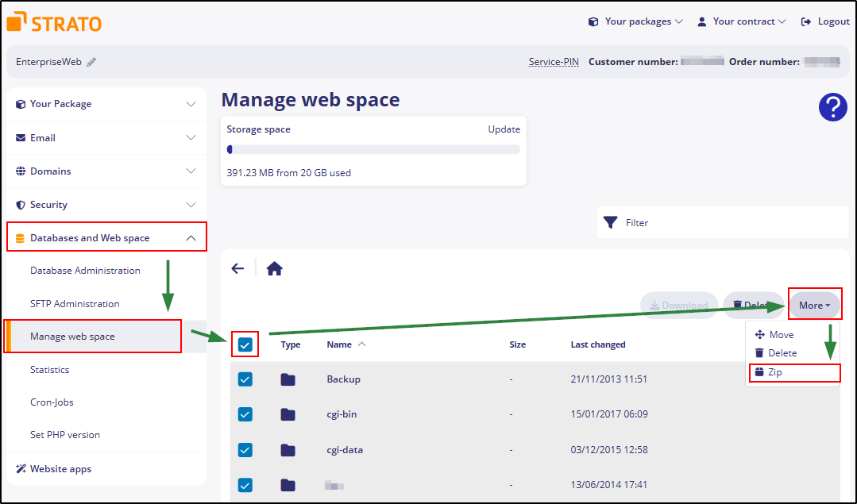The width and height of the screenshot is (857, 504).
Task: Click the pencil icon next to EnterpriseWeb
Action: tap(91, 62)
